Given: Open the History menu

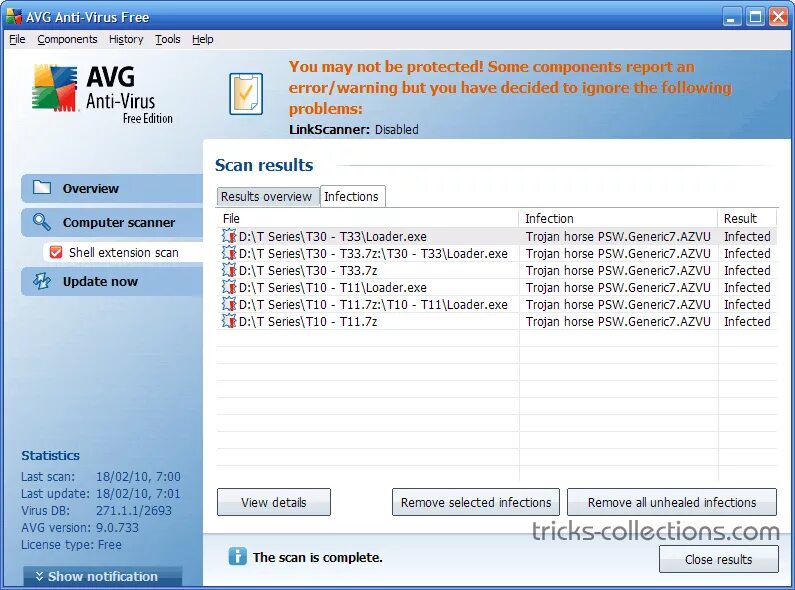Looking at the screenshot, I should pos(126,39).
